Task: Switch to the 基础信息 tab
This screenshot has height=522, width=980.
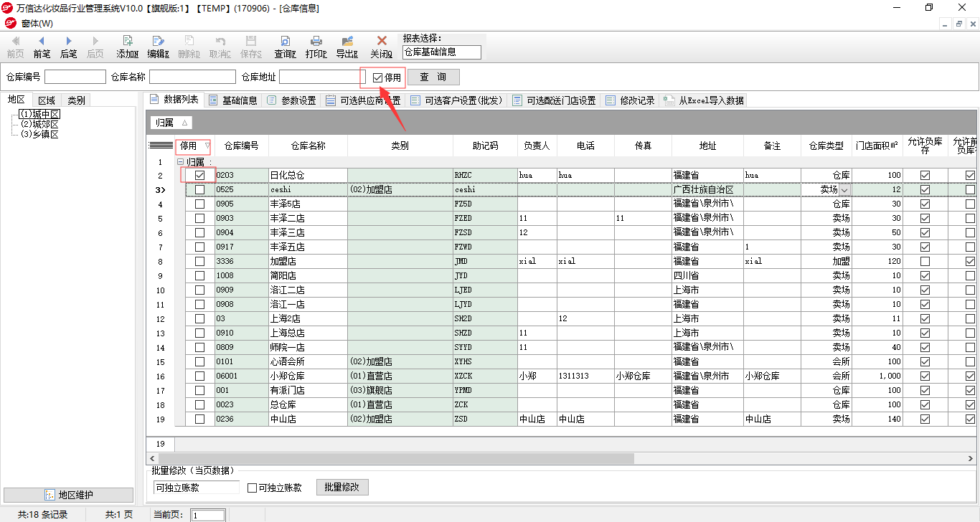Action: (x=233, y=100)
